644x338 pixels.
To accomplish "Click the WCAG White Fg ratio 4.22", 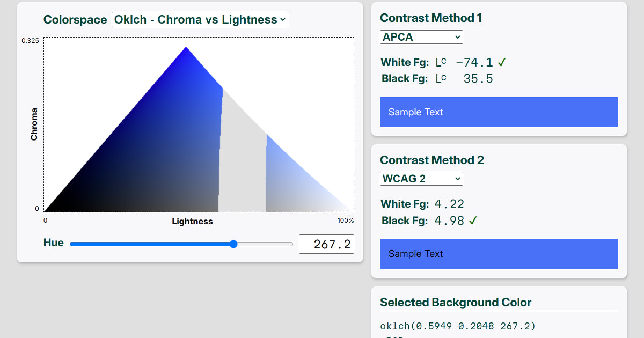I will tap(449, 204).
